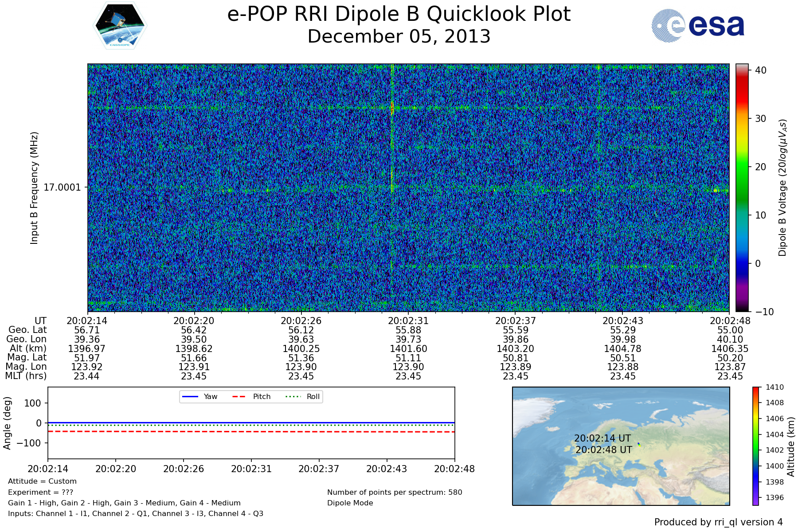Click the Dipole B Voltage colorbar
798x532 pixels.
742,188
